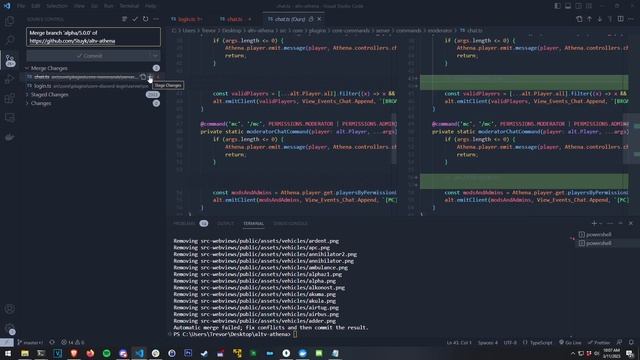The width and height of the screenshot is (640, 360).
Task: Open source control More Actions ellipsis
Action: click(156, 19)
